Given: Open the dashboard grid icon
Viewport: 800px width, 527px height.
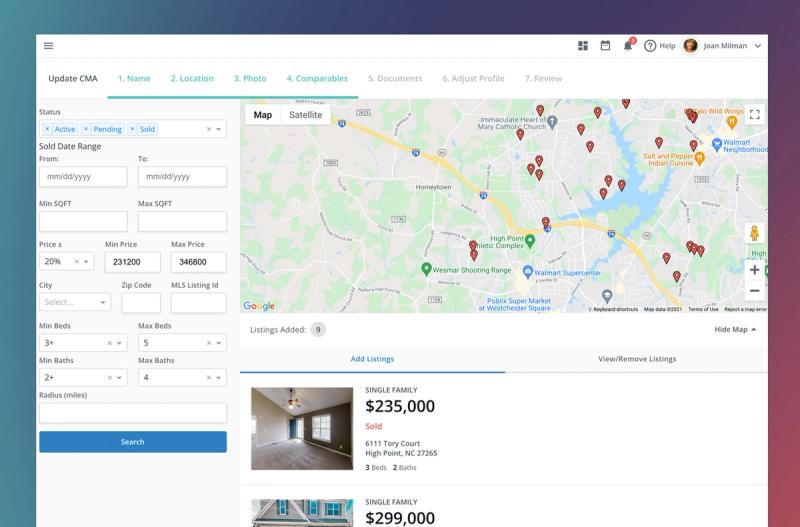Looking at the screenshot, I should [x=583, y=46].
